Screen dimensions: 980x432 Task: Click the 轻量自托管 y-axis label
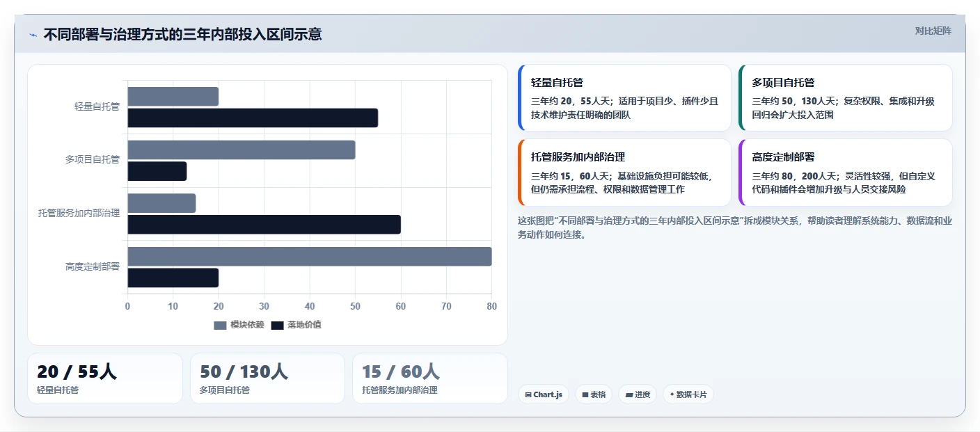point(97,106)
